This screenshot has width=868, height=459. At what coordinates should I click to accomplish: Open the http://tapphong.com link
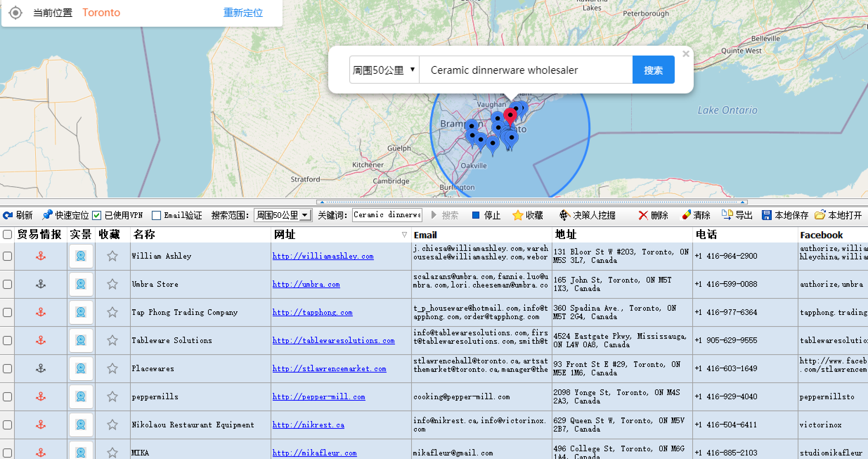312,312
